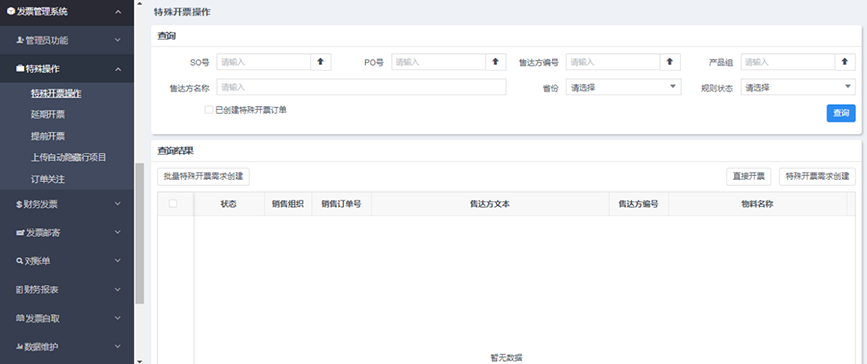Click the briefcase icon beside 特殊操作
The width and height of the screenshot is (867, 364).
pyautogui.click(x=20, y=69)
